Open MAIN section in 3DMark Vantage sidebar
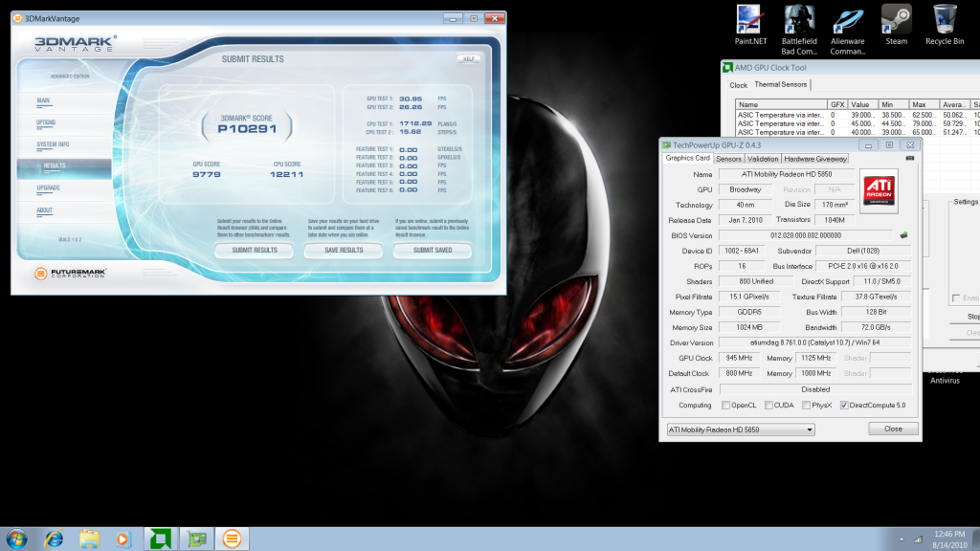 click(43, 100)
